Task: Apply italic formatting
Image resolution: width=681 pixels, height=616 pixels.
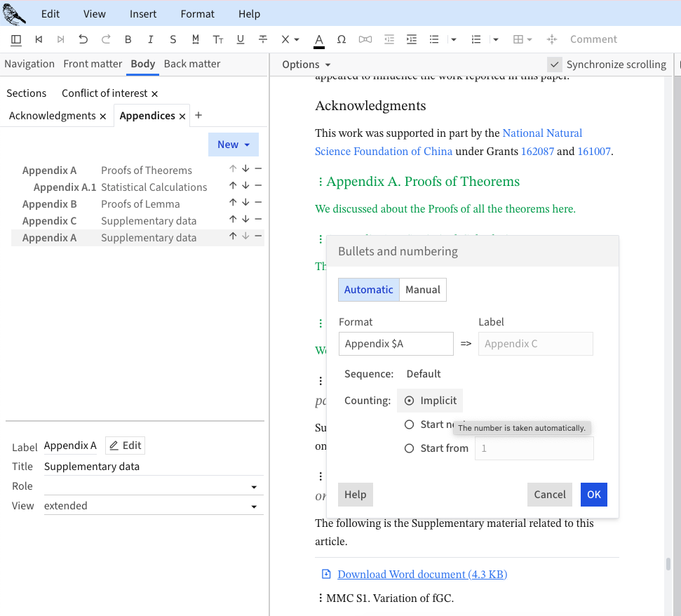Action: 150,39
